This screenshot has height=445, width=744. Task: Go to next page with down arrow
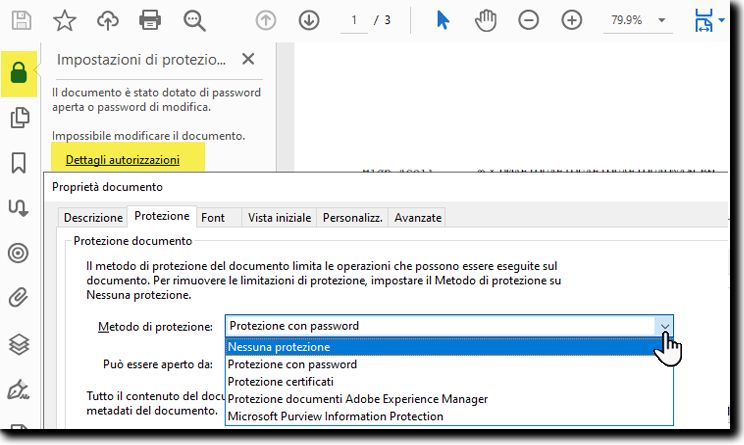tap(309, 20)
